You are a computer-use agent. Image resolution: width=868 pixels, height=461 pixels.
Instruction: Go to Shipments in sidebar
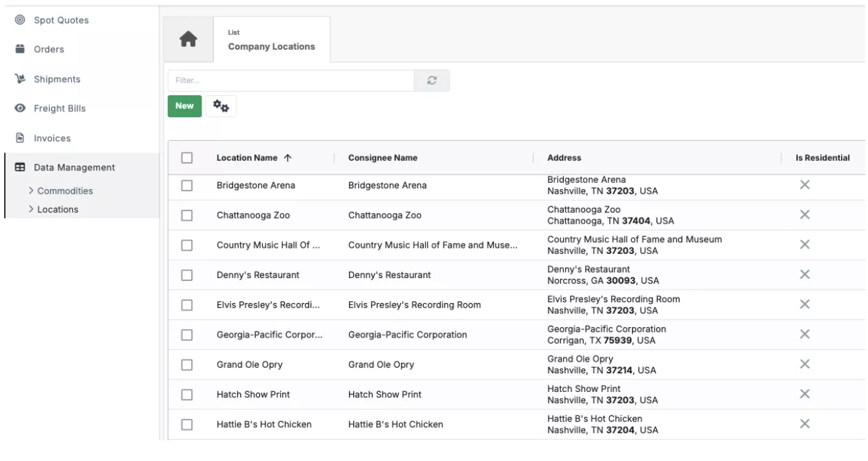point(57,79)
